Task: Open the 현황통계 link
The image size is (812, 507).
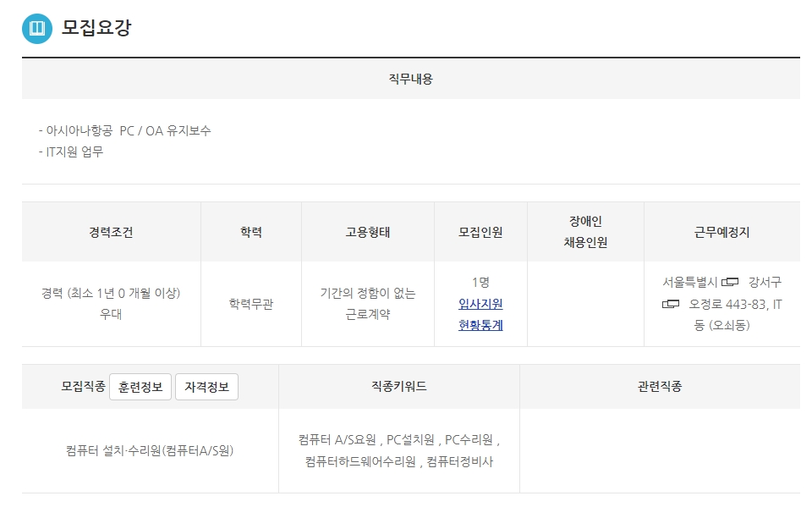Action: pyautogui.click(x=480, y=325)
